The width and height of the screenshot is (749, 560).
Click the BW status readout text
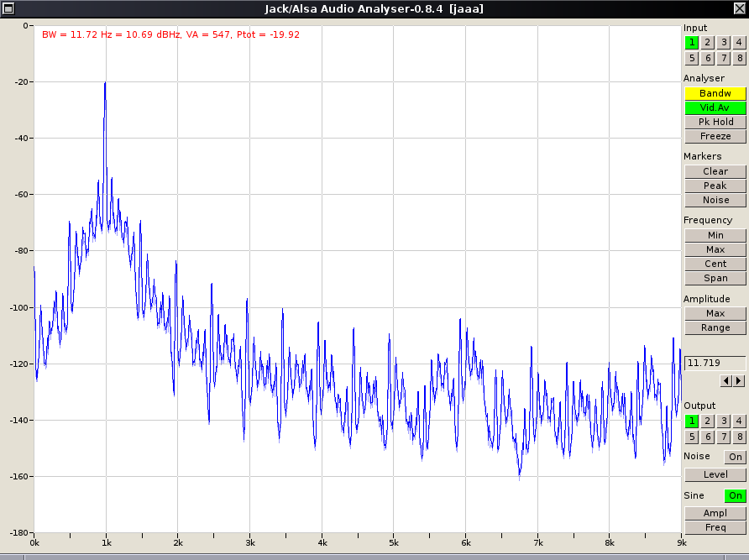click(170, 35)
